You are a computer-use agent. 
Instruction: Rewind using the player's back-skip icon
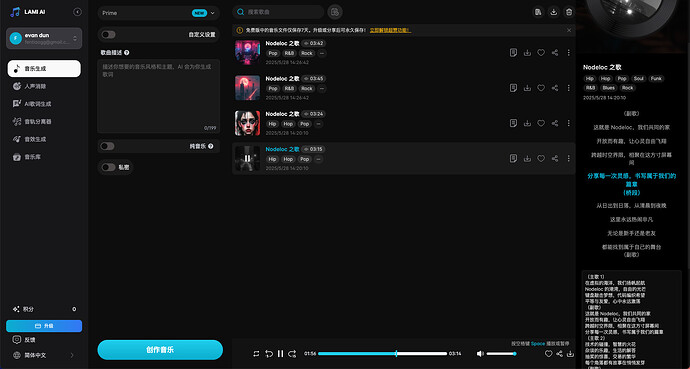click(x=269, y=354)
